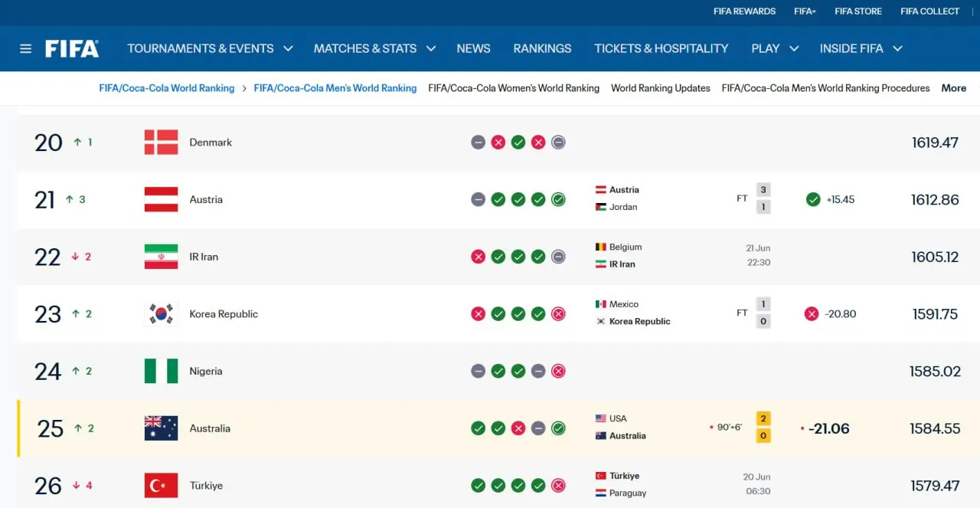Click the Korea Republic flag
Image resolution: width=980 pixels, height=508 pixels.
click(x=161, y=314)
